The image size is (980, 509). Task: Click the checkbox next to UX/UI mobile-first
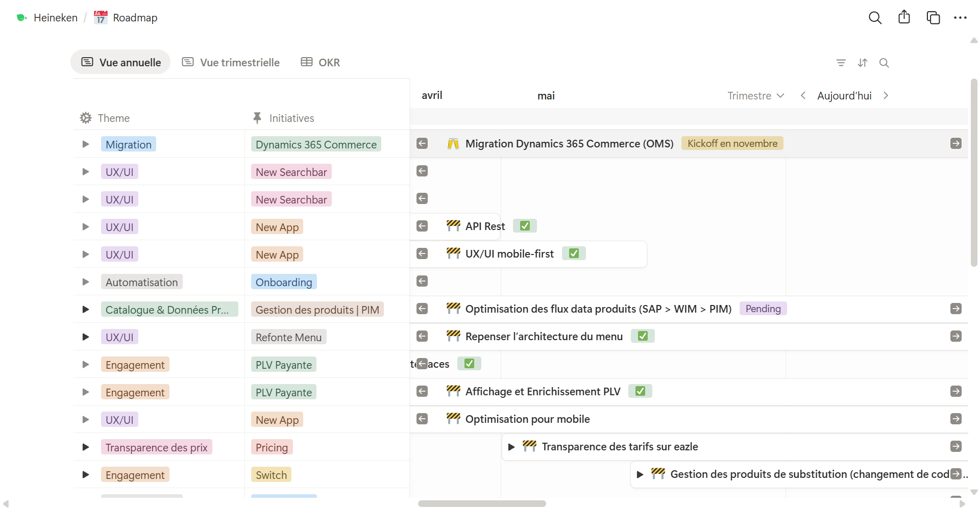[573, 253]
